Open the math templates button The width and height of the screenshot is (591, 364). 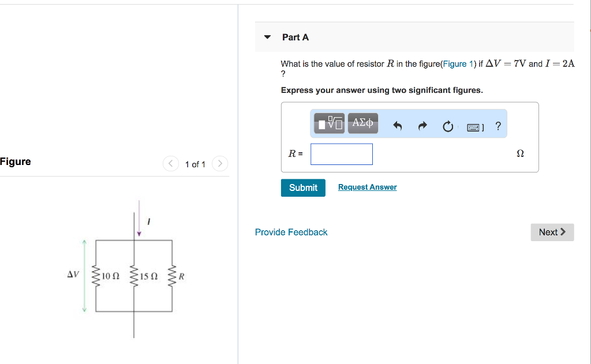click(329, 123)
